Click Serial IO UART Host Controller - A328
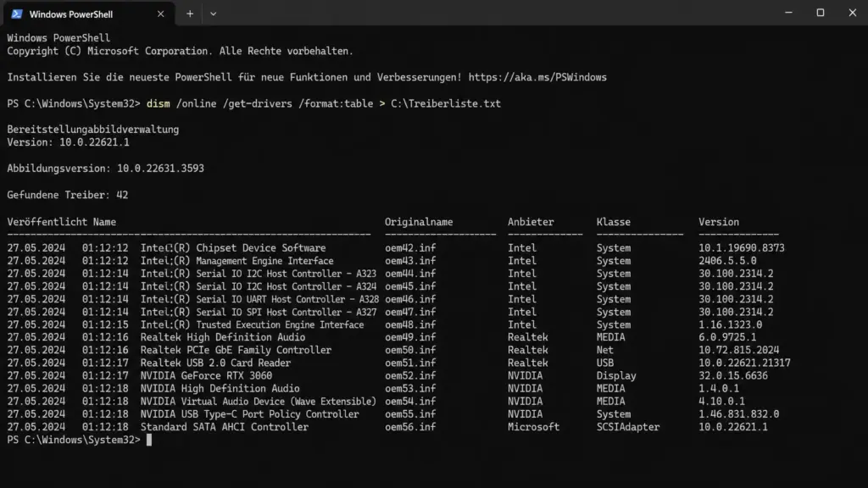The image size is (868, 488). click(288, 299)
